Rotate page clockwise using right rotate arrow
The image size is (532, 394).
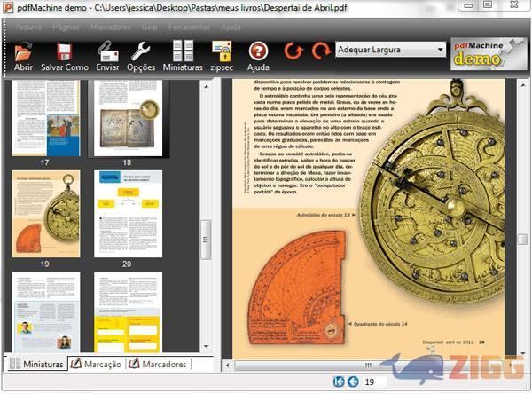click(x=319, y=51)
